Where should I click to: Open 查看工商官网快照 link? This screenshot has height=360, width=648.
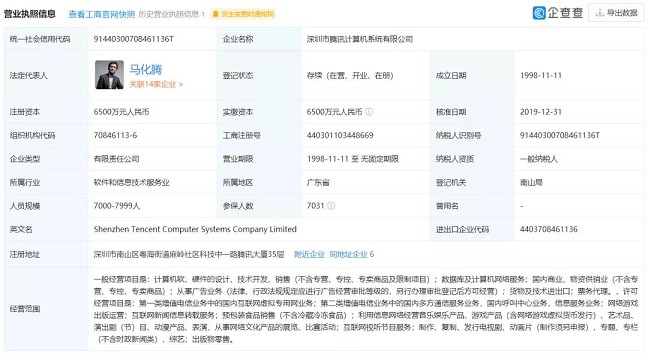[x=102, y=14]
